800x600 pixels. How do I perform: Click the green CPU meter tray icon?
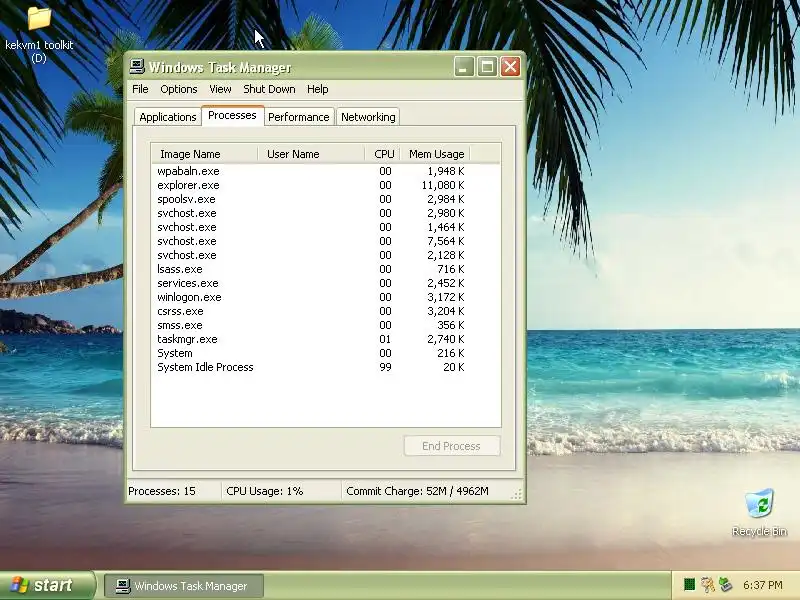click(689, 584)
